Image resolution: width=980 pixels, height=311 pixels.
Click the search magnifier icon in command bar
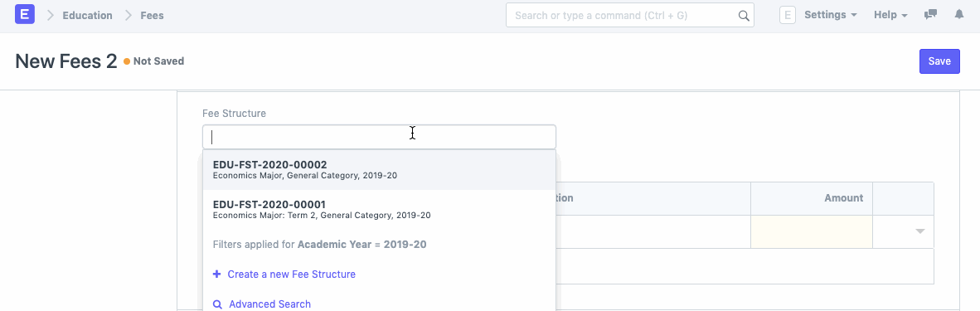pyautogui.click(x=744, y=16)
